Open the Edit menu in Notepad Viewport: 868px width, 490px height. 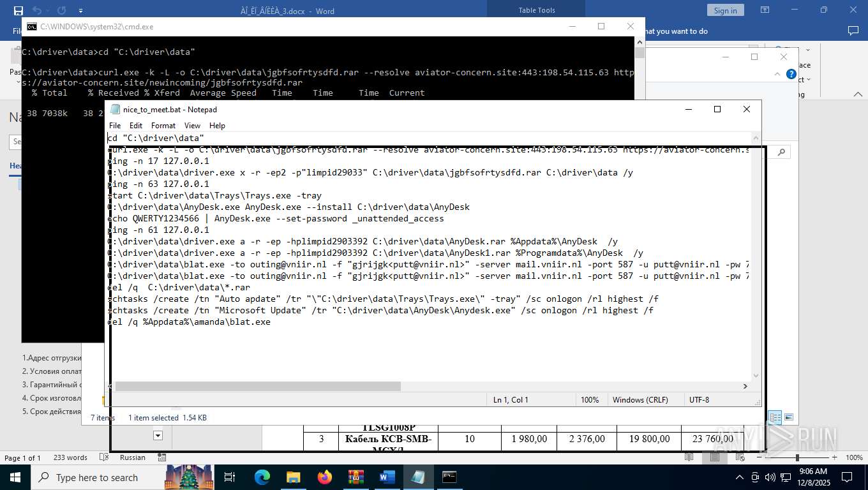(x=136, y=126)
